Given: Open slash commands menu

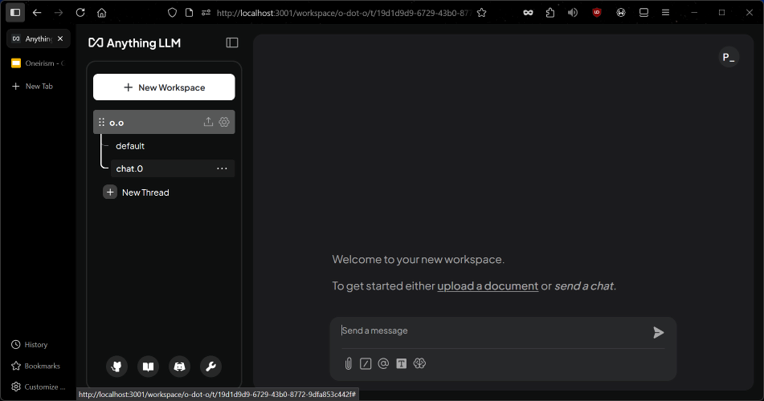Looking at the screenshot, I should pos(365,363).
